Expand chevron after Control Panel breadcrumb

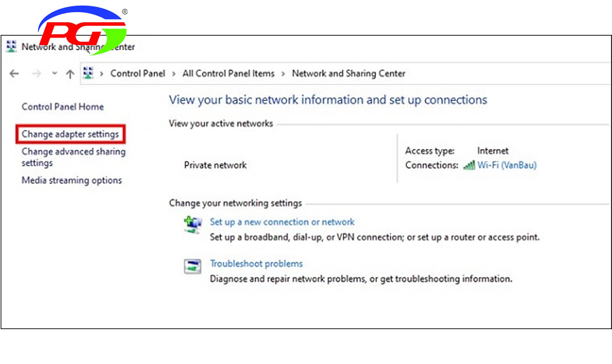174,74
